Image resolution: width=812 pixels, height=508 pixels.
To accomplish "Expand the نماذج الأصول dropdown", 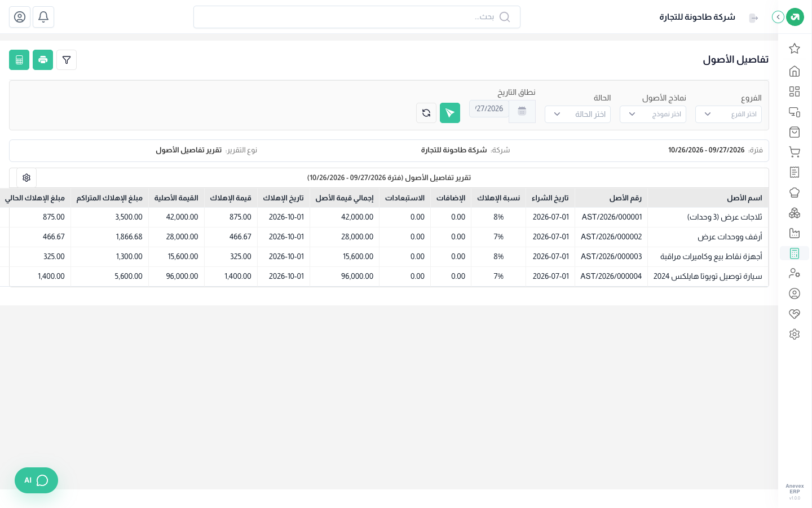I will 653,114.
